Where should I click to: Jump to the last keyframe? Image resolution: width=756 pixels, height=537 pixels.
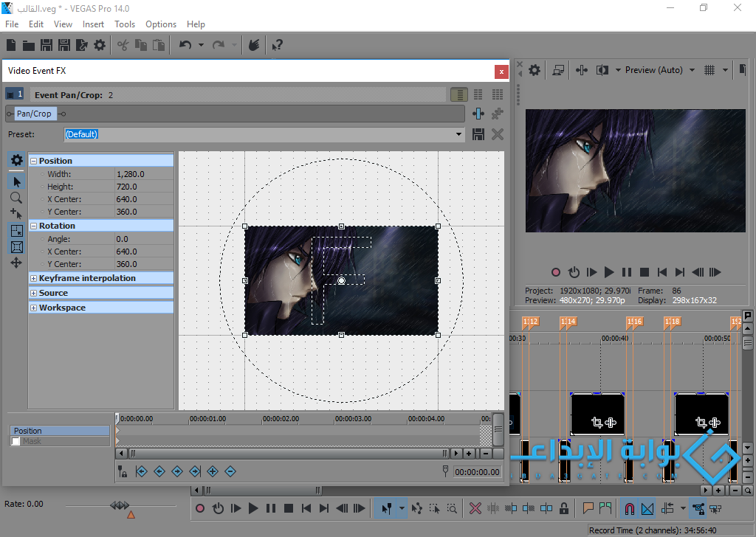pos(195,471)
